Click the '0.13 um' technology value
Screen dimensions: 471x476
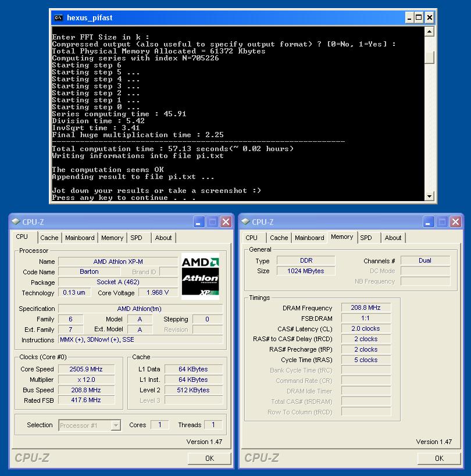74,293
